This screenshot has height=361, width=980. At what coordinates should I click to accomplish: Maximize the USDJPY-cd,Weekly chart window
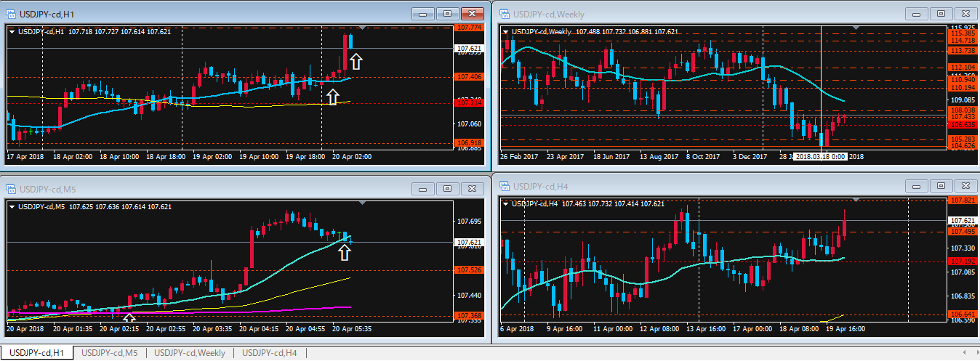click(x=940, y=13)
